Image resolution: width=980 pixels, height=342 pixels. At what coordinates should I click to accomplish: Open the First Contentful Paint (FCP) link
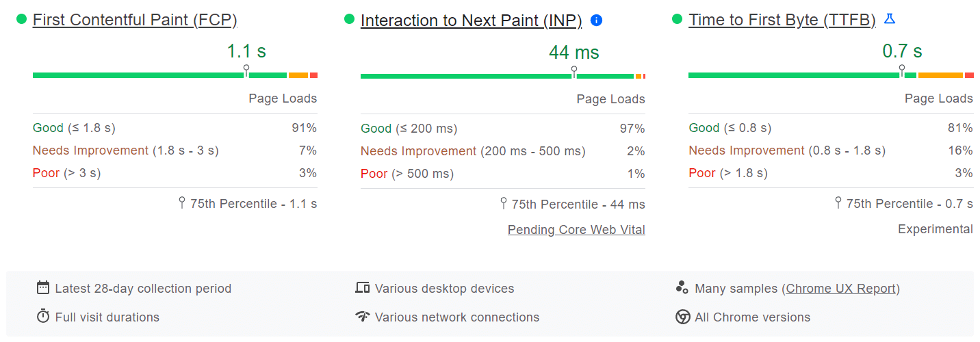click(x=135, y=21)
